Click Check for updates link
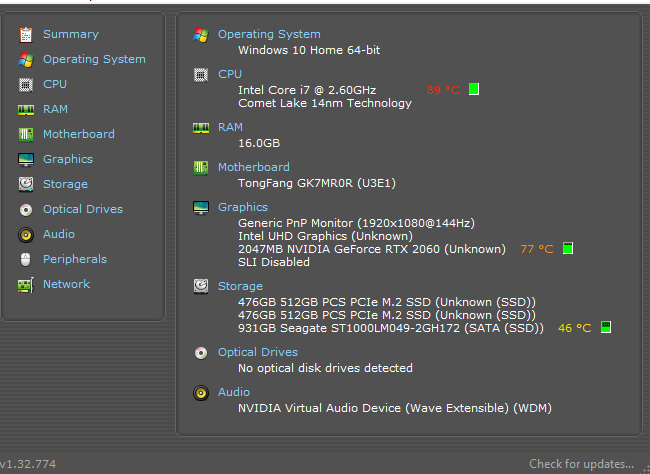Screen dimensions: 650x474 click(581, 464)
